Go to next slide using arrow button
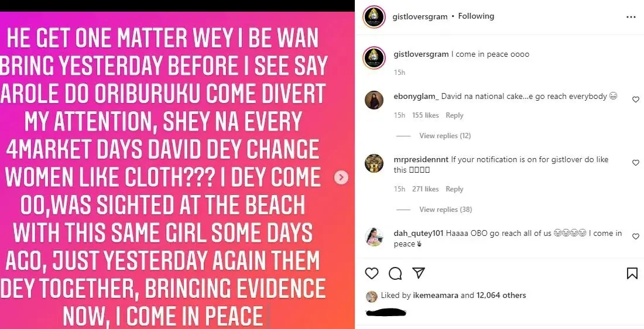 click(341, 177)
